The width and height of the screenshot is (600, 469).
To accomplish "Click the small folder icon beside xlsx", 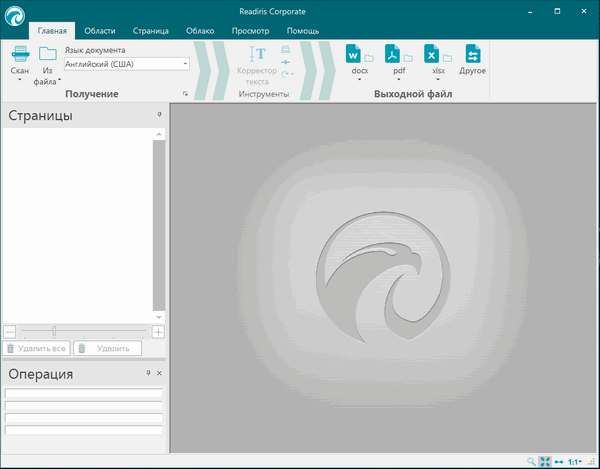I will pyautogui.click(x=447, y=58).
